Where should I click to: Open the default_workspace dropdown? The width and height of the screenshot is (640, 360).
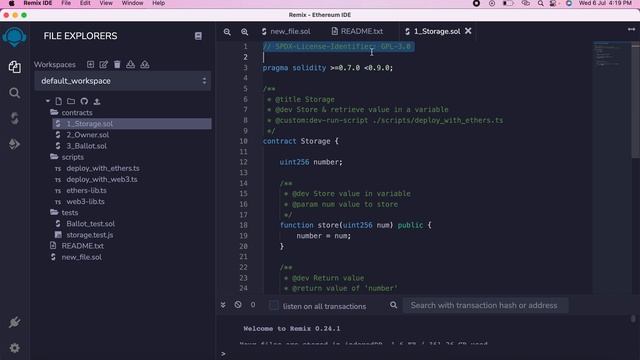(123, 81)
